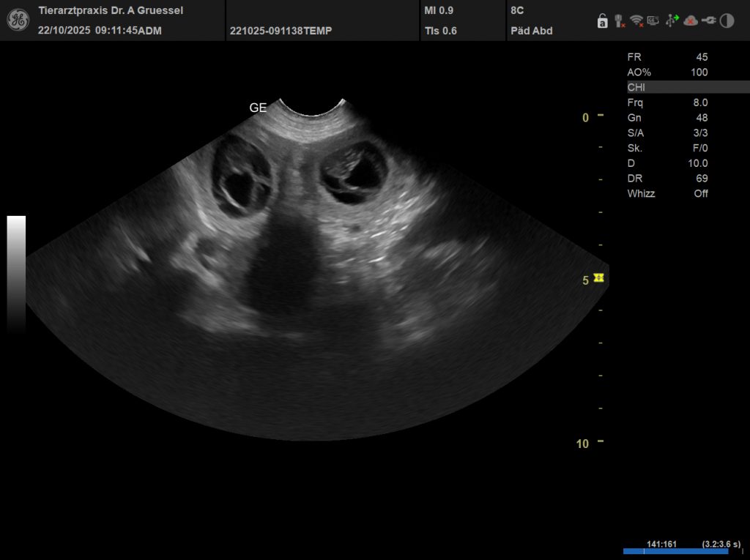Image resolution: width=750 pixels, height=560 pixels.
Task: Click the GE logo in the header
Action: [18, 20]
